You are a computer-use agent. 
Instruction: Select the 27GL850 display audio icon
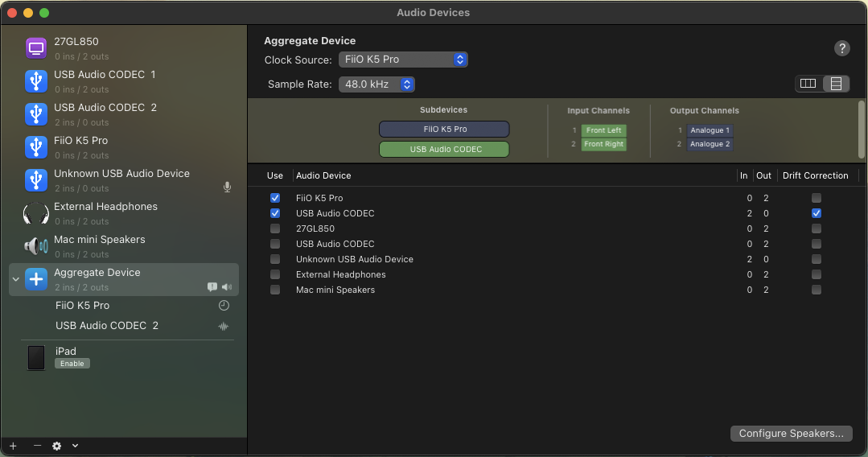(x=36, y=48)
